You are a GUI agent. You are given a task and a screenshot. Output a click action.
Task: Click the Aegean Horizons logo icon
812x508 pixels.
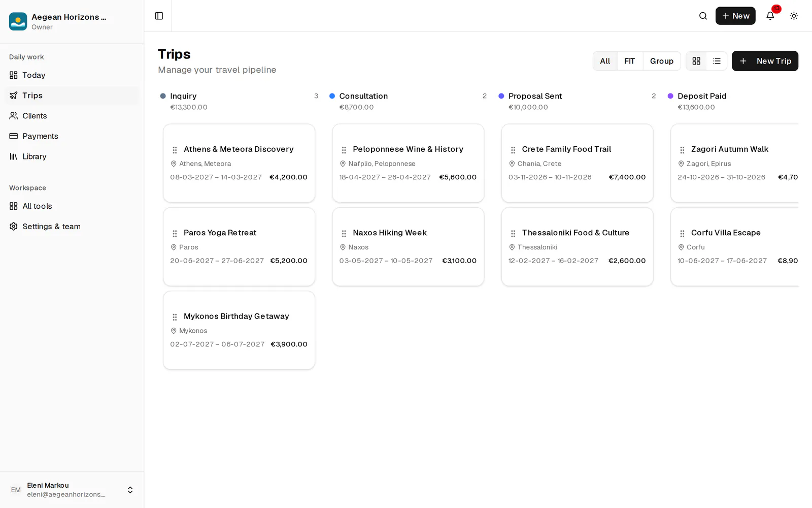pos(18,21)
